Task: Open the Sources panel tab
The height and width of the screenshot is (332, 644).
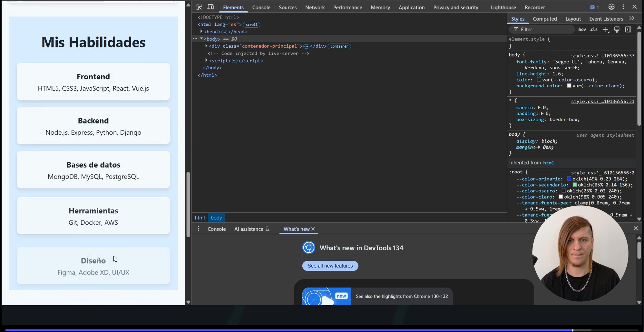Action: pyautogui.click(x=288, y=7)
